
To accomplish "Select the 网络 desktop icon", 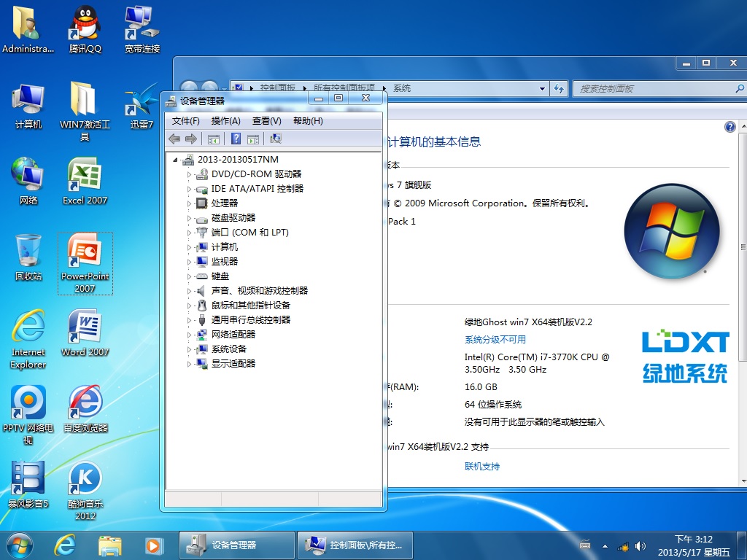I will [28, 182].
